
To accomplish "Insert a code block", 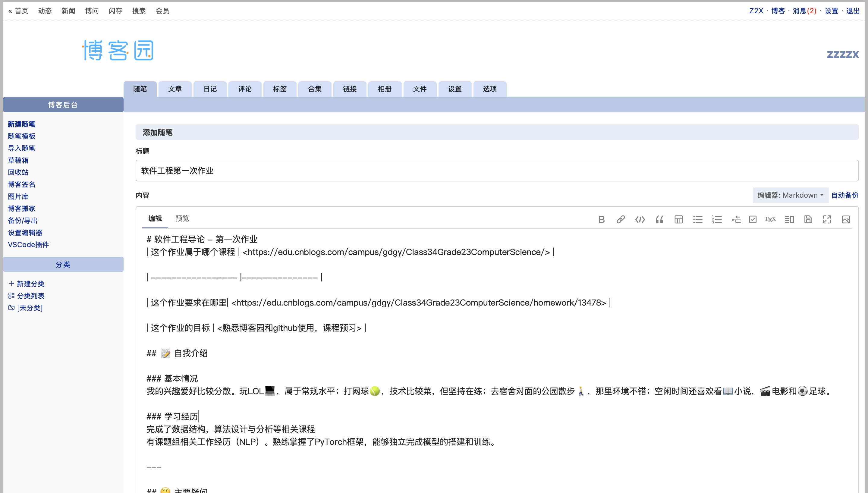I will tap(640, 219).
